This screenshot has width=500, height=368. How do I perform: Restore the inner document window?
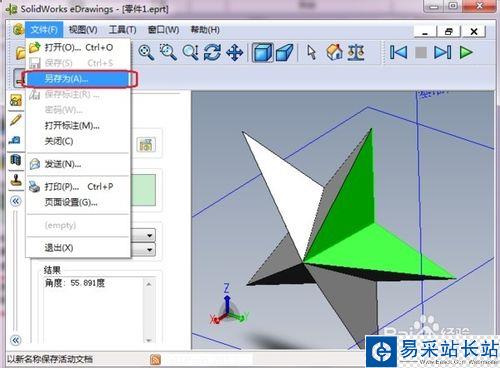449,32
